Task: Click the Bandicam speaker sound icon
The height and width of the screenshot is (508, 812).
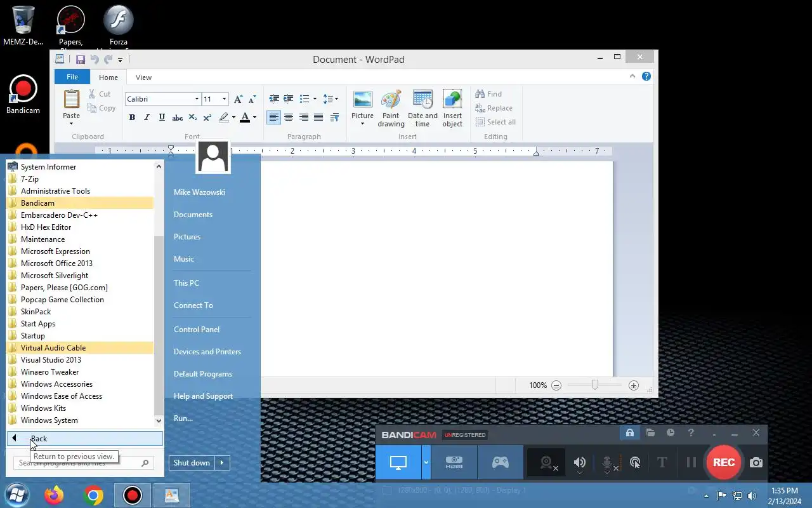Action: 579,462
